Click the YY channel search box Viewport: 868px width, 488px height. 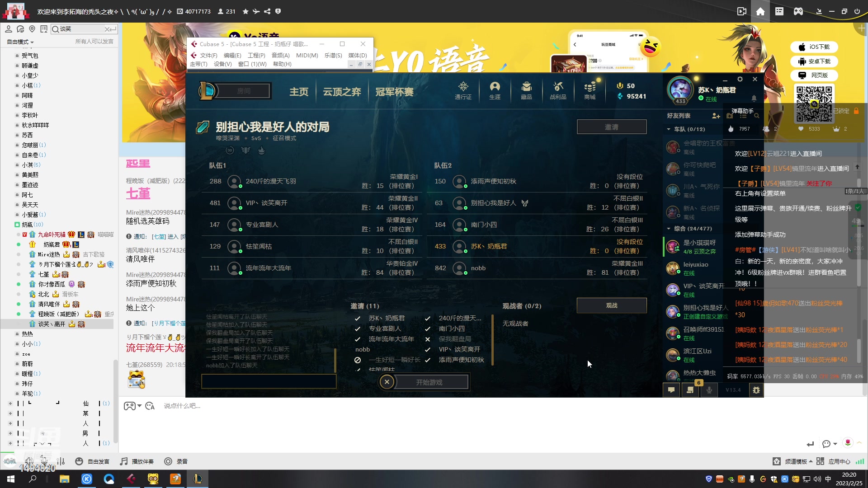pyautogui.click(x=84, y=29)
